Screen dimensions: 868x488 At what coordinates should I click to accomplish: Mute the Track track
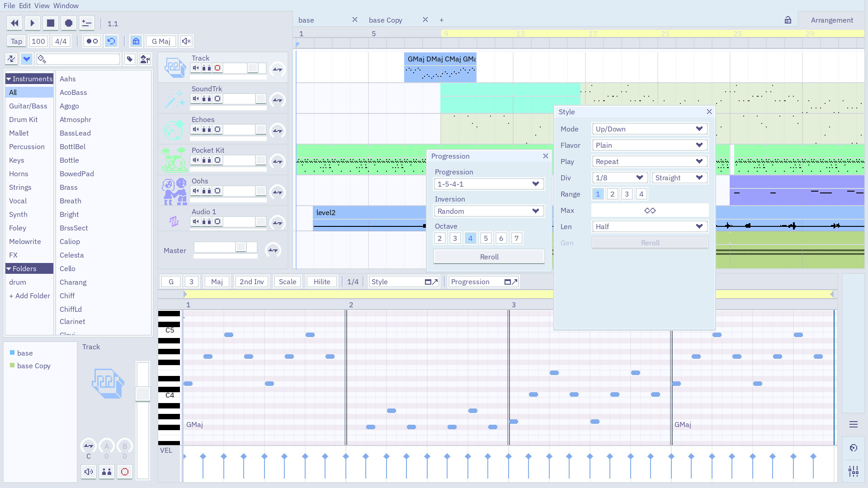pyautogui.click(x=196, y=68)
